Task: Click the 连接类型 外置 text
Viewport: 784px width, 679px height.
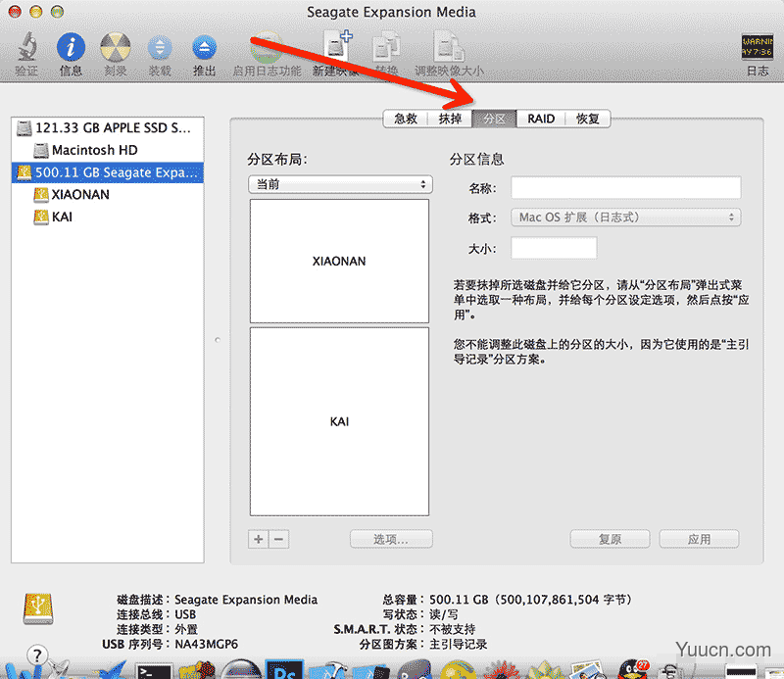Action: (157, 629)
